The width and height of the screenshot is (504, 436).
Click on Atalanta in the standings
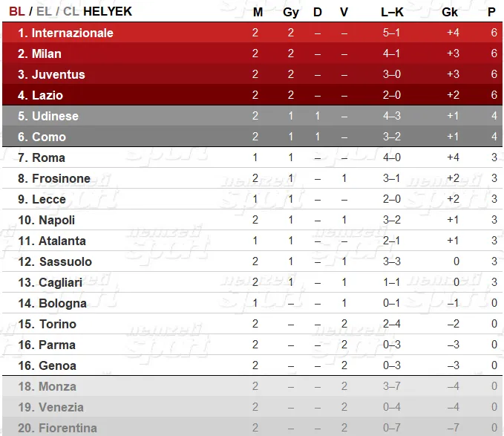coord(62,241)
